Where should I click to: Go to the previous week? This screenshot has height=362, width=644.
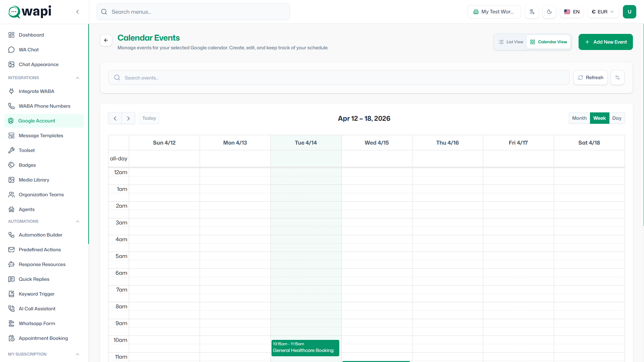(x=115, y=118)
